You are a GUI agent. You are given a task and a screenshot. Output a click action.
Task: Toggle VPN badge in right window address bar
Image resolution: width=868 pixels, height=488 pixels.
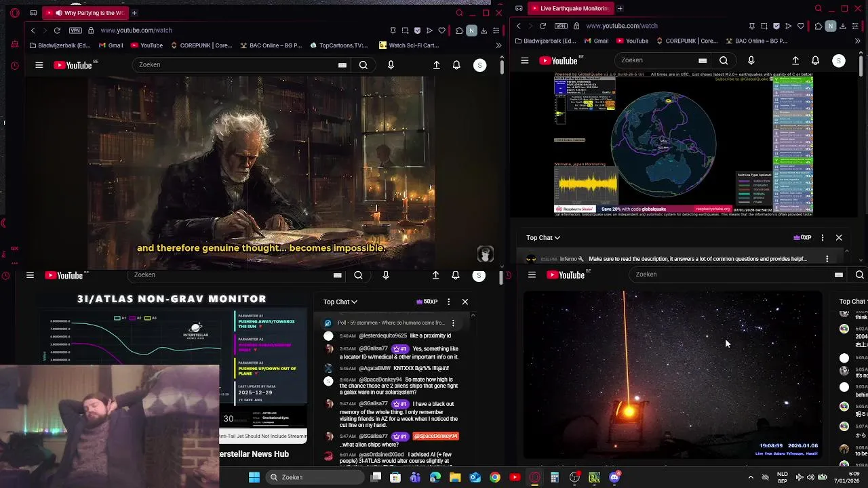(561, 26)
